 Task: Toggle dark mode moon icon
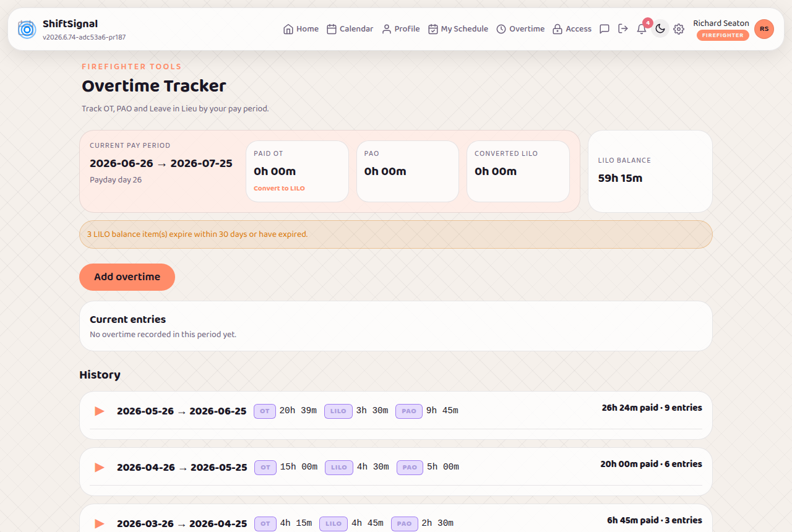pyautogui.click(x=660, y=29)
